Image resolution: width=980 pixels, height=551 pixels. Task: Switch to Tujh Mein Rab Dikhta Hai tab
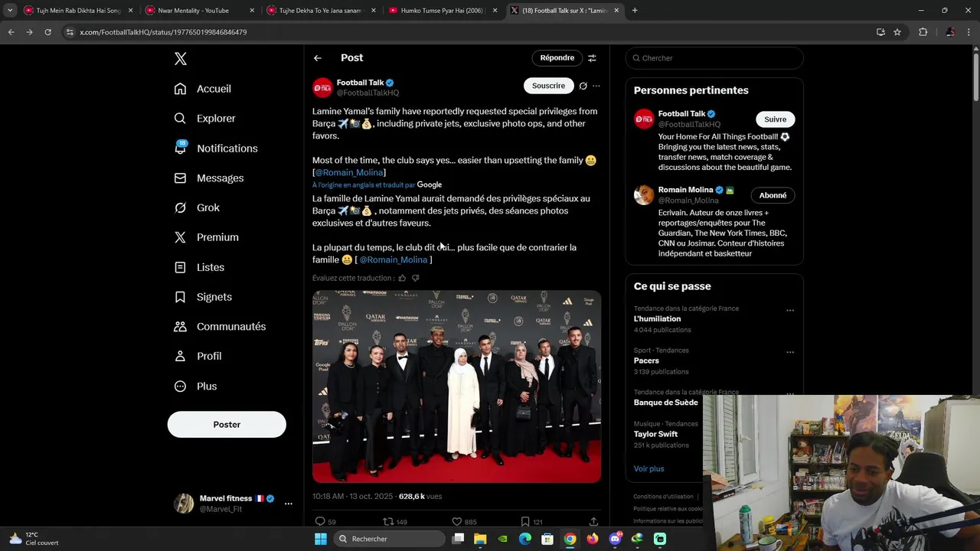coord(78,11)
